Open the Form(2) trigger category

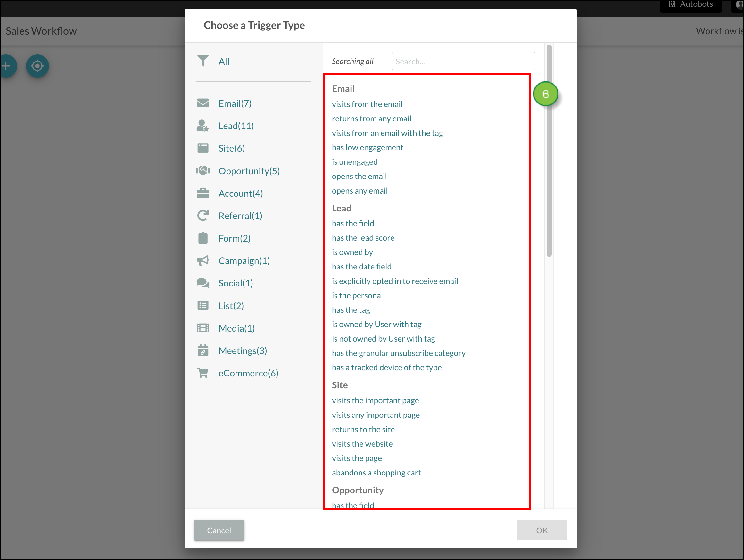(x=234, y=238)
